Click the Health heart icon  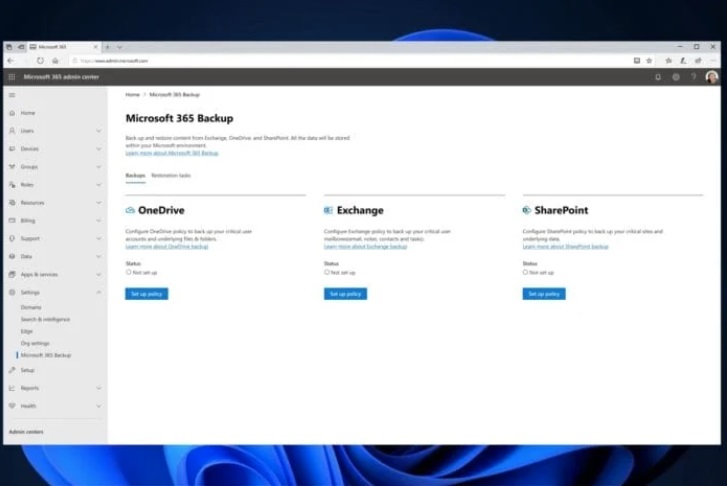point(12,406)
